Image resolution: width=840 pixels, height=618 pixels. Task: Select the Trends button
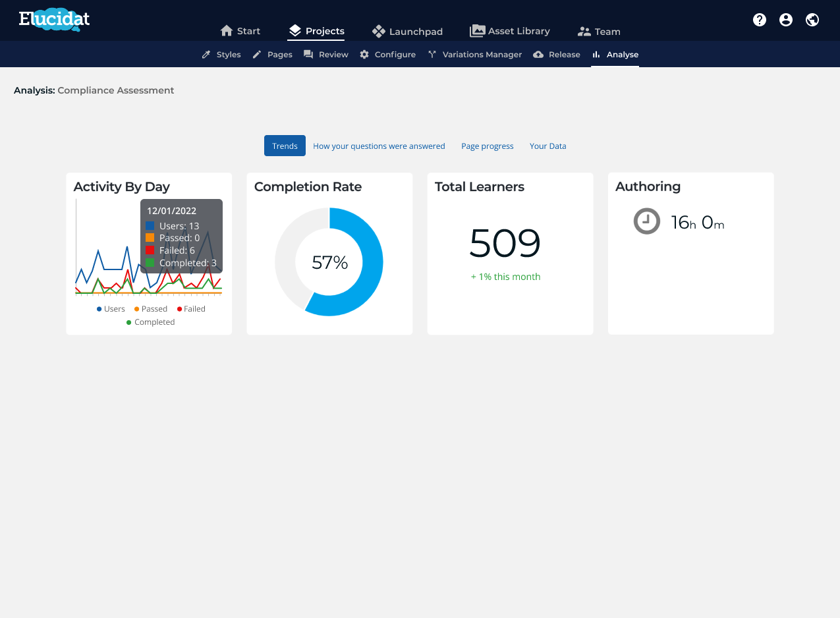pos(285,146)
